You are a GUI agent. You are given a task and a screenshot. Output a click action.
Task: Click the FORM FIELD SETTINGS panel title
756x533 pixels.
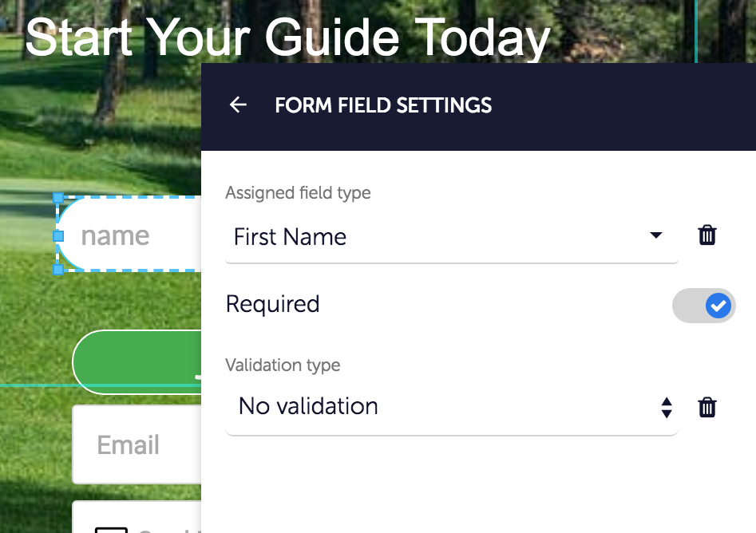[x=383, y=105]
